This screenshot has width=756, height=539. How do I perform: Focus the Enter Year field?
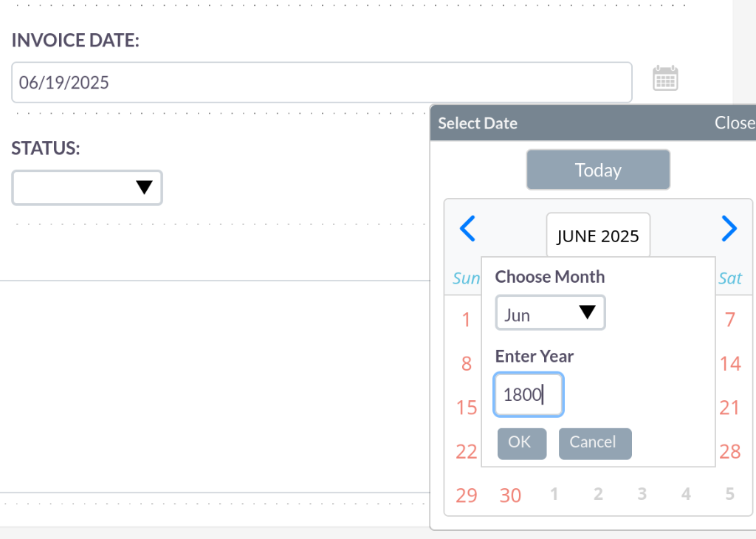529,394
